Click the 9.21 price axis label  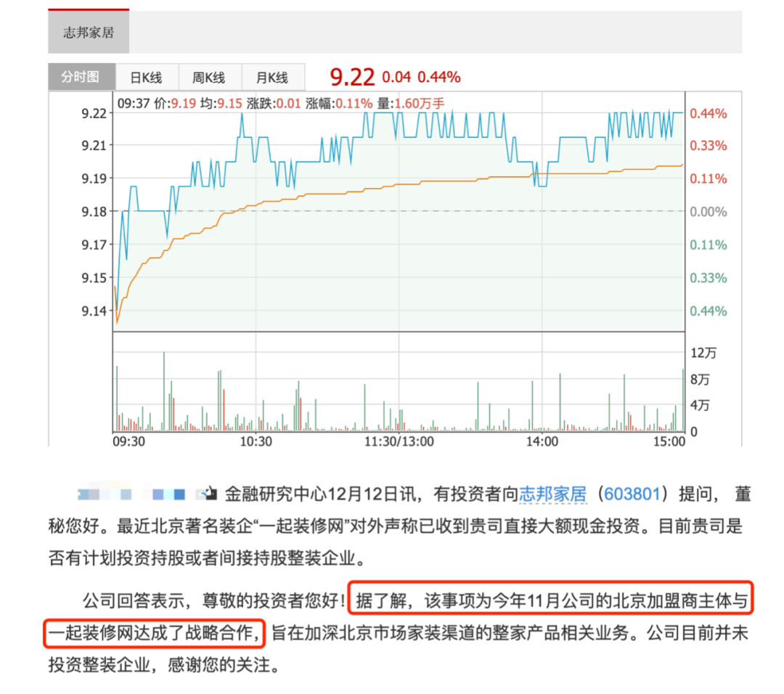94,146
